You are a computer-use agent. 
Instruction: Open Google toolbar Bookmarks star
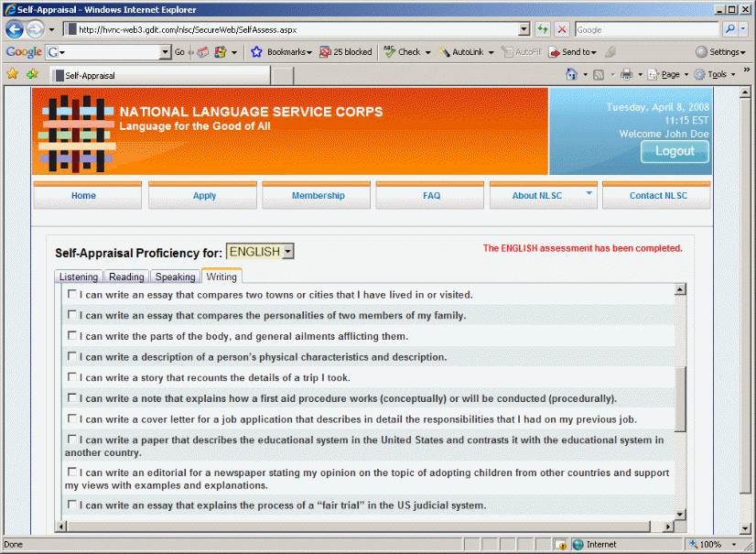tap(257, 52)
